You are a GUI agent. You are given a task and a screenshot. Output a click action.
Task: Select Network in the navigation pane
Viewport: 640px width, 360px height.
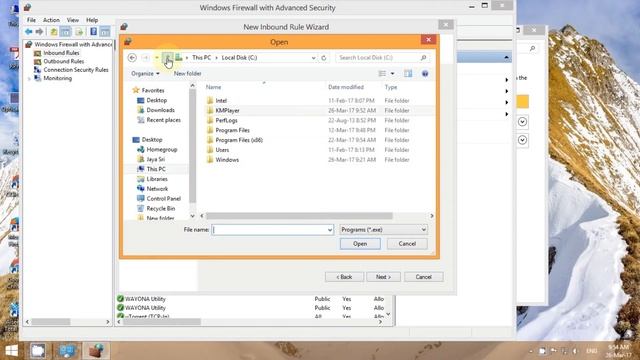tap(157, 189)
